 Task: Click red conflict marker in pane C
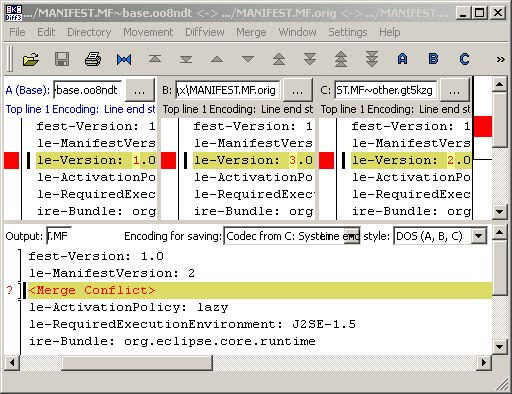click(x=326, y=160)
